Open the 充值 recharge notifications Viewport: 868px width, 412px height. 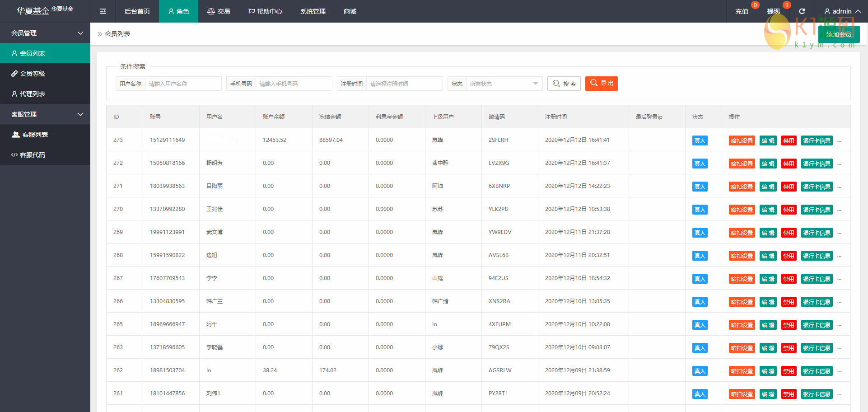point(742,11)
